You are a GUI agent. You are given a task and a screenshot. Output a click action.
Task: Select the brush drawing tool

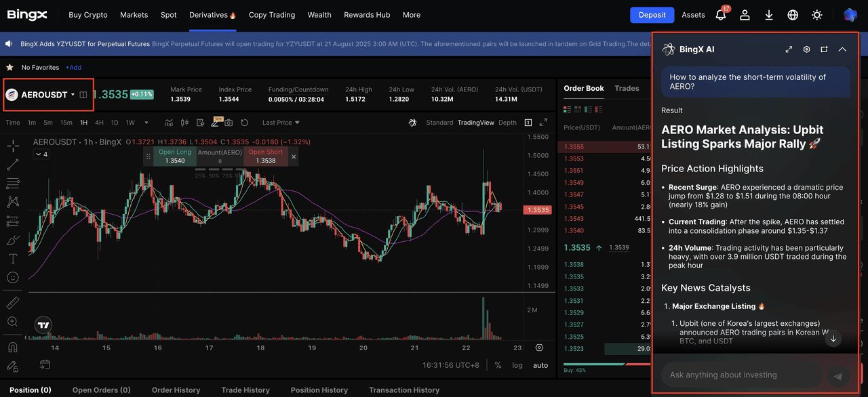[x=12, y=240]
